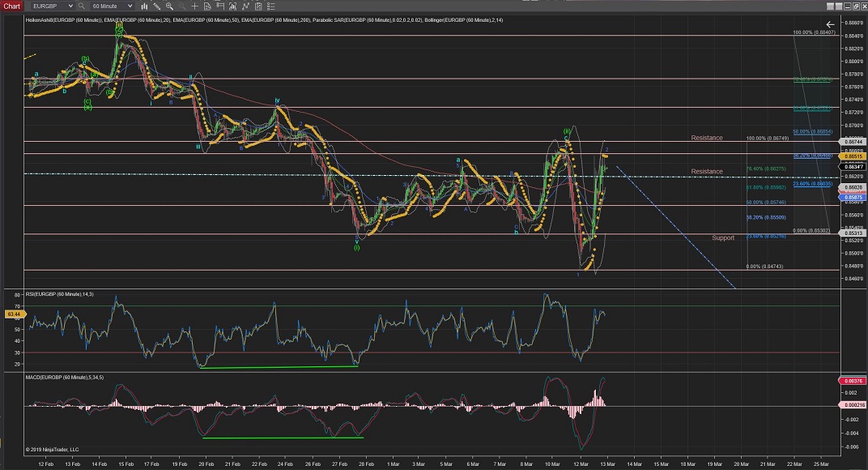
Task: Click the red 0.00376 MACD value marker
Action: click(x=853, y=381)
